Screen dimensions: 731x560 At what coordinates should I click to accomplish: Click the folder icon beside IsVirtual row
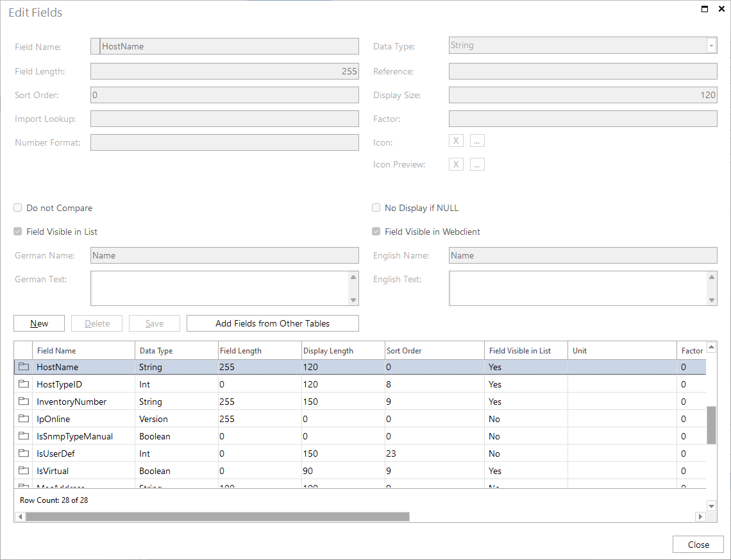22,470
